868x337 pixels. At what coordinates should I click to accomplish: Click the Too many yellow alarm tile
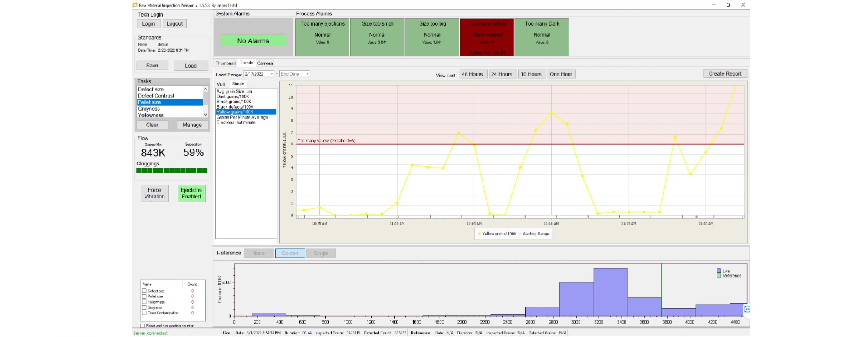487,37
